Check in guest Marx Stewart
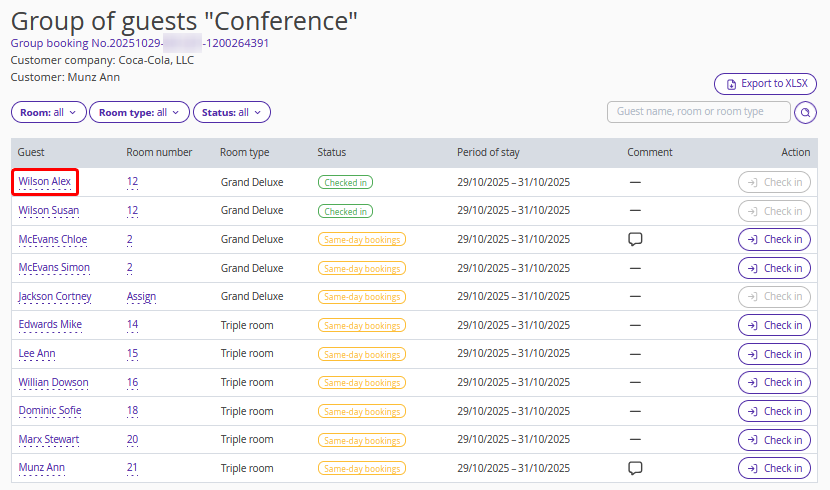Image resolution: width=830 pixels, height=490 pixels. (774, 440)
